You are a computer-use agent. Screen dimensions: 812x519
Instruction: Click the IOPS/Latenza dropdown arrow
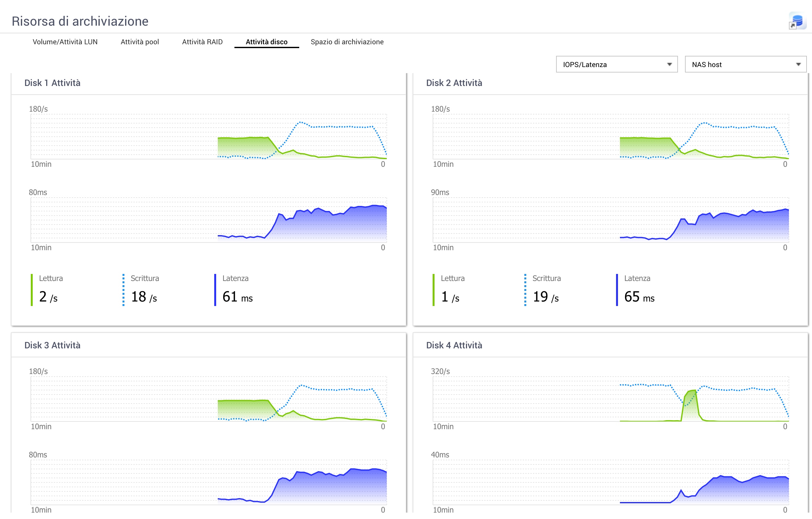(669, 64)
